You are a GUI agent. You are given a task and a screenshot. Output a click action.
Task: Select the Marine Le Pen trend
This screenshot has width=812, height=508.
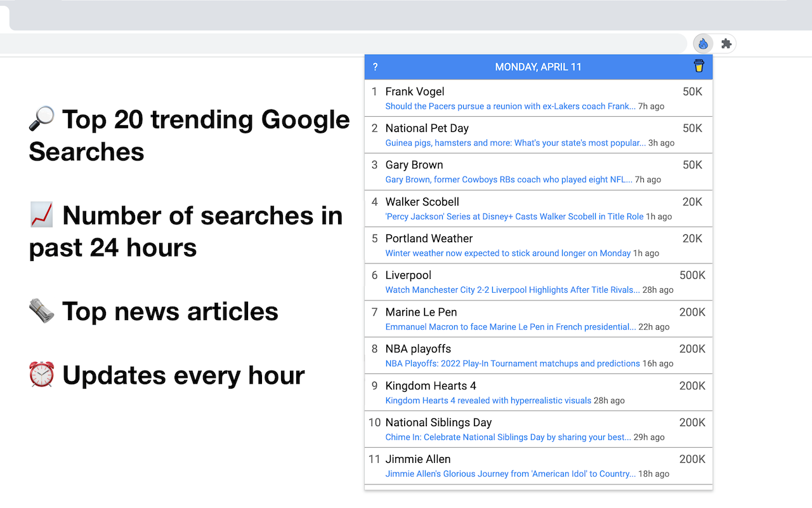421,312
